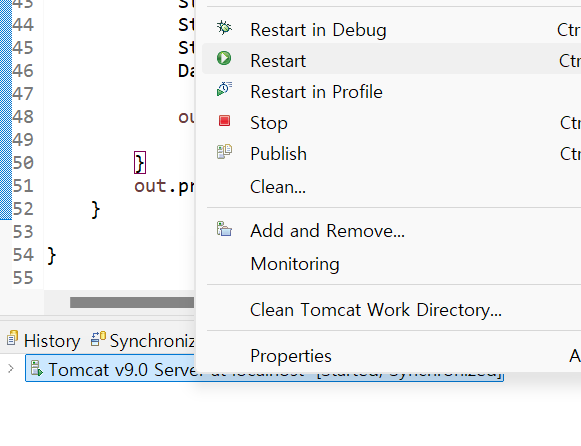Click the History tab icon

[x=12, y=338]
